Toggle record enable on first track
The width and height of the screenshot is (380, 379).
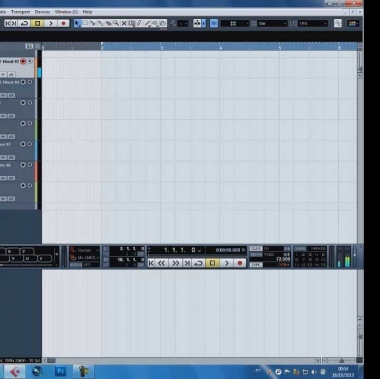pos(23,61)
